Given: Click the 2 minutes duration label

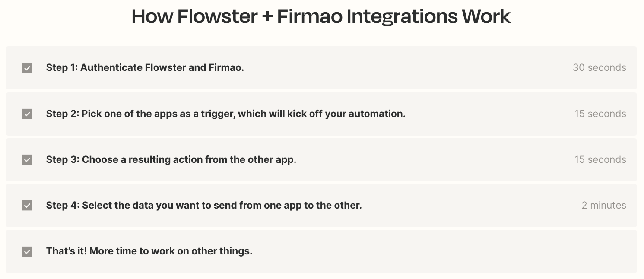Looking at the screenshot, I should coord(604,206).
